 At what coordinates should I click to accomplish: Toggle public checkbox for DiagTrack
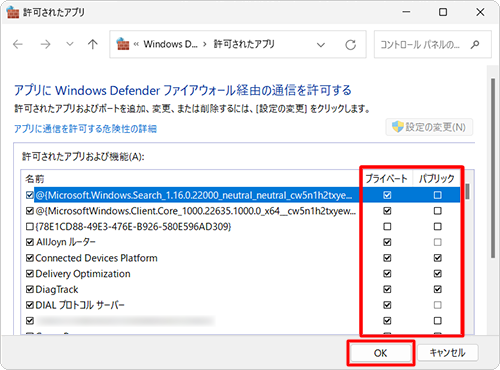click(438, 289)
